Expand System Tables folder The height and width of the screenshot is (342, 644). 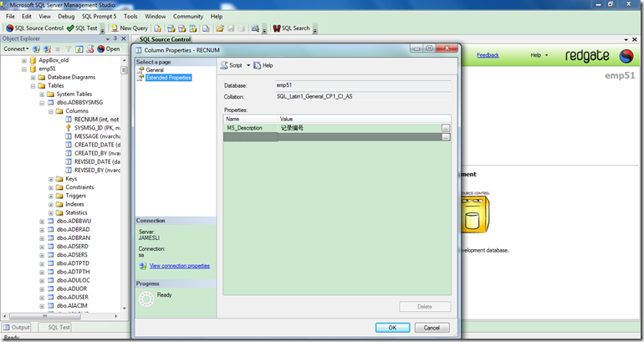pyautogui.click(x=42, y=94)
